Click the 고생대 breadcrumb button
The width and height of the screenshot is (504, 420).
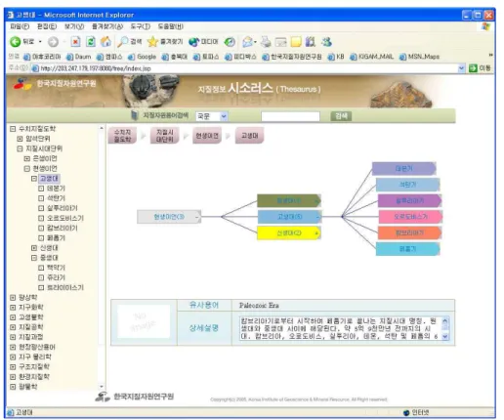249,136
